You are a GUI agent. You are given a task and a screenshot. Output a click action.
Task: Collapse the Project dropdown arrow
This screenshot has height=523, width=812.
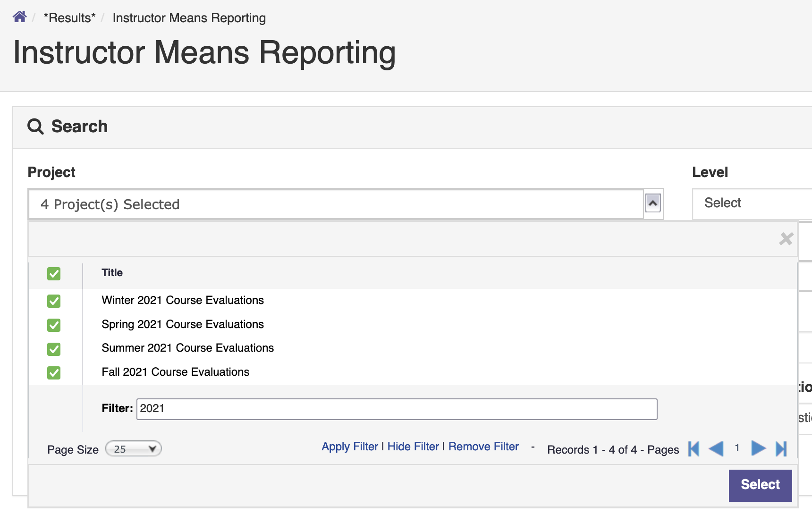click(x=653, y=203)
